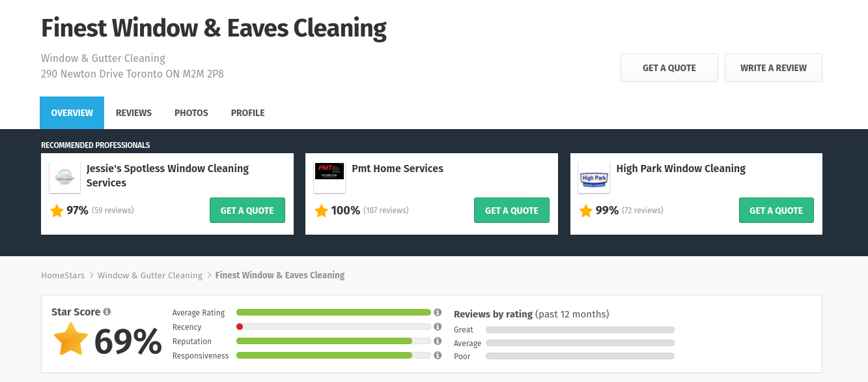Open the Photos tab
The image size is (868, 382).
tap(191, 113)
